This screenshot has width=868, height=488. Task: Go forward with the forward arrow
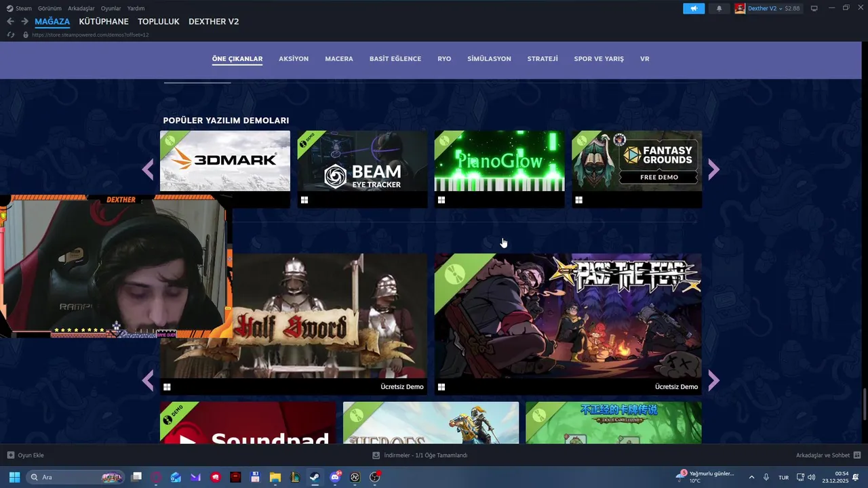(x=24, y=22)
